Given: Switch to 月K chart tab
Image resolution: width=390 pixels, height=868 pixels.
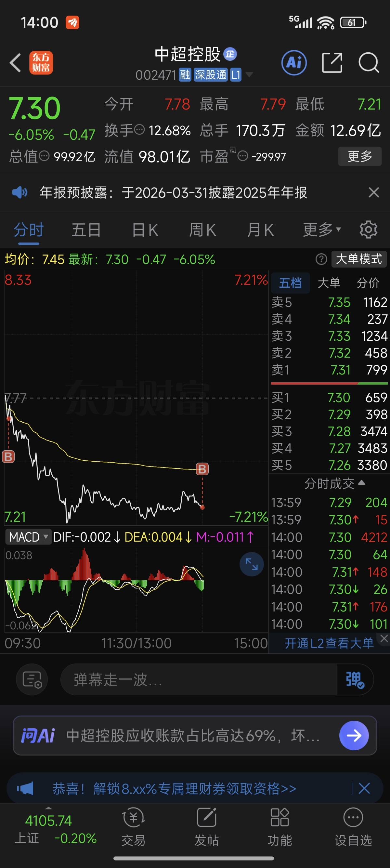Looking at the screenshot, I should [x=260, y=230].
